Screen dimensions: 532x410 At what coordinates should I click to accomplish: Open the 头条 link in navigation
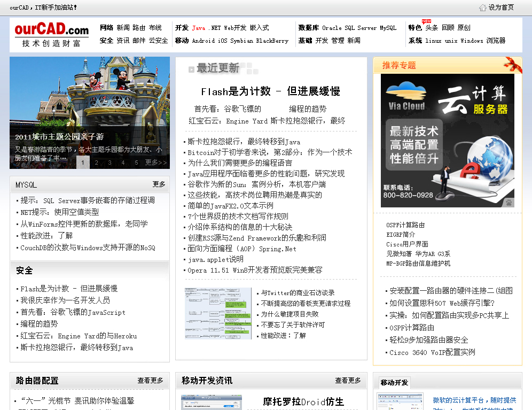pos(432,27)
